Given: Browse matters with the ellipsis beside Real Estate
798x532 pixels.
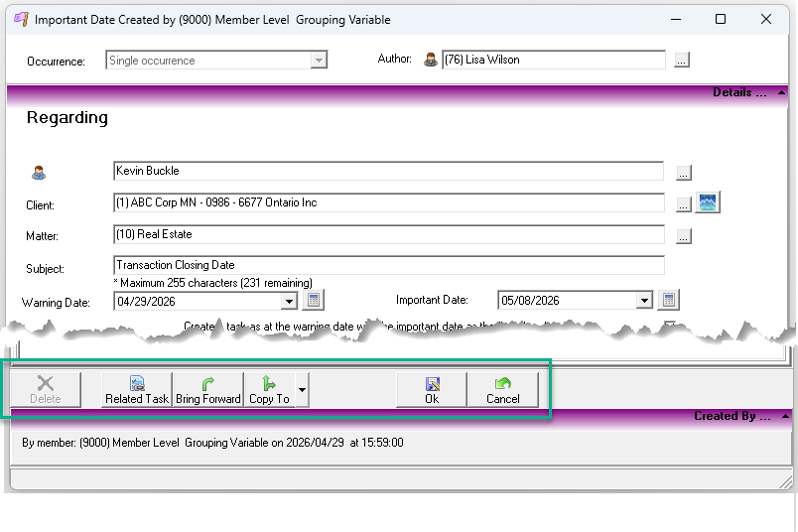Looking at the screenshot, I should click(x=684, y=236).
